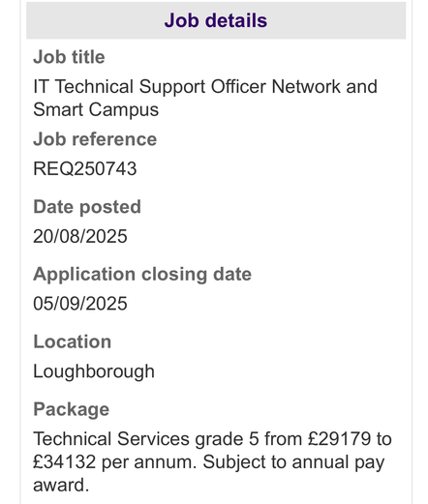Click the word Network in job title

click(x=306, y=87)
